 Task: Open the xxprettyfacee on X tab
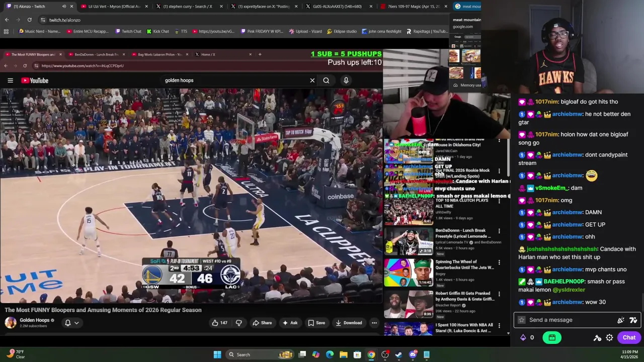[x=264, y=7]
